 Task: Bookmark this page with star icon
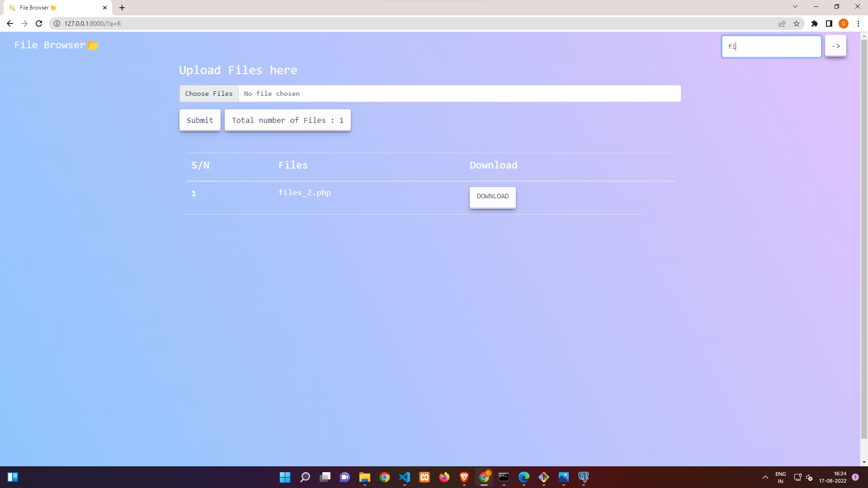point(797,23)
